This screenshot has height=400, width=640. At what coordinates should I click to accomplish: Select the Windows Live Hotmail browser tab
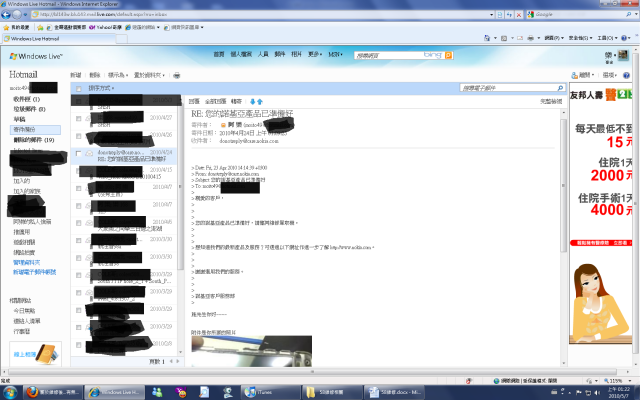60,39
